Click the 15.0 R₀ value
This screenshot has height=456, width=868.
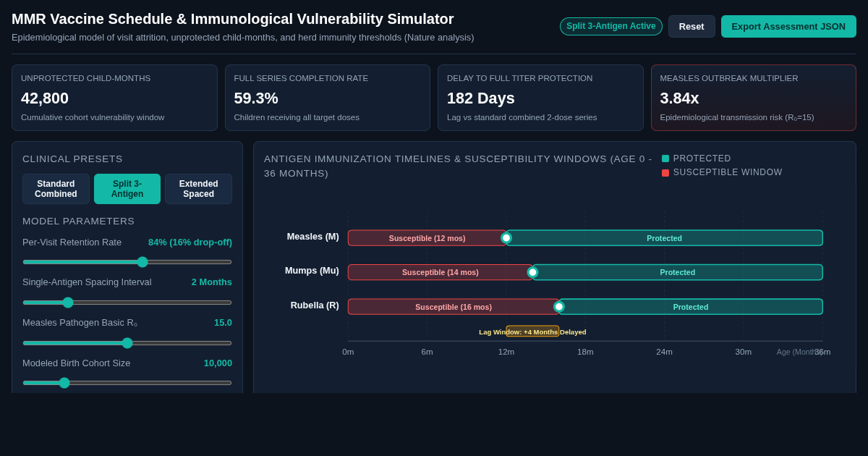tap(223, 323)
